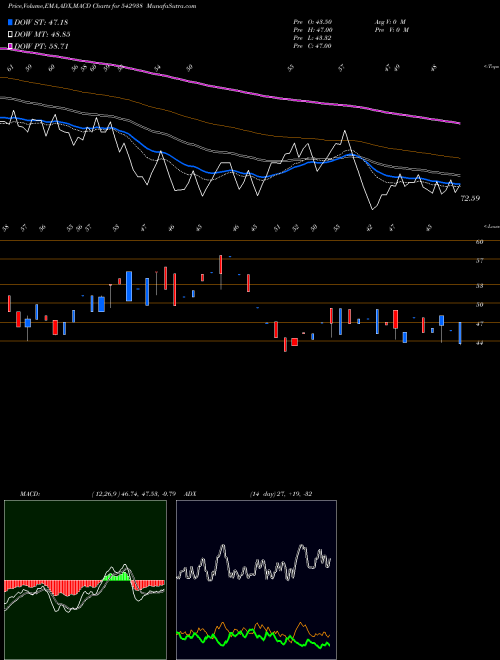The width and height of the screenshot is (500, 660).
Task: Click the 57 level on candlestick axis
Action: (479, 261)
